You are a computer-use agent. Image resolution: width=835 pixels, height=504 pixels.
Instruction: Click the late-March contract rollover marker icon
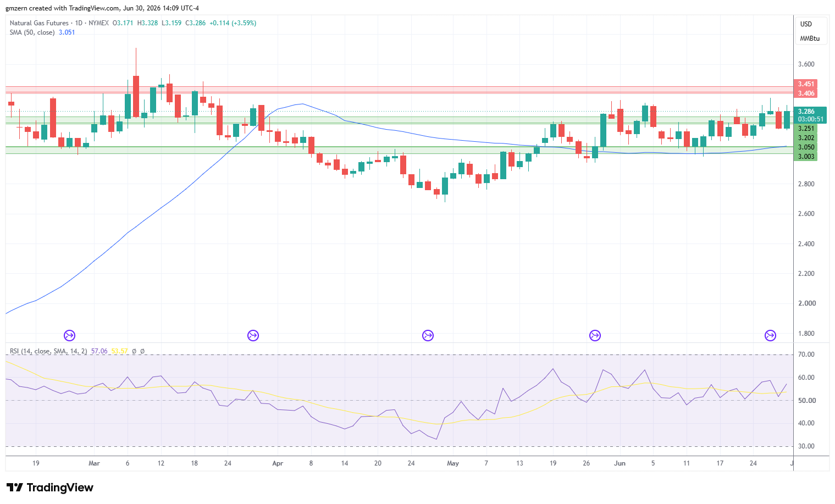click(x=253, y=335)
